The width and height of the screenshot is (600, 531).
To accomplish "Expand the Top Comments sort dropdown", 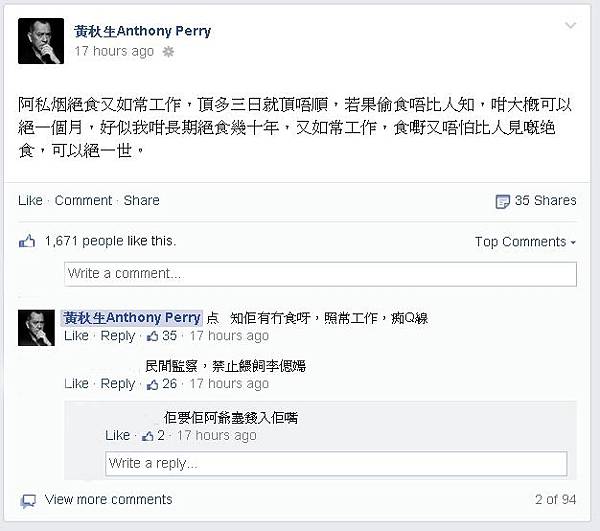I will (x=525, y=242).
